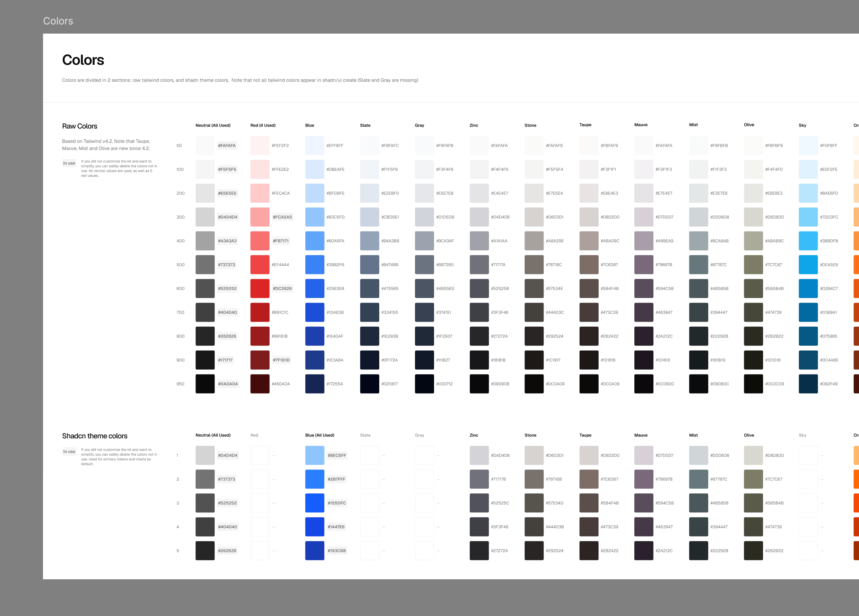The width and height of the screenshot is (859, 616).
Task: Select theme Blue row 3 swatch #155DFC
Action: pos(314,503)
